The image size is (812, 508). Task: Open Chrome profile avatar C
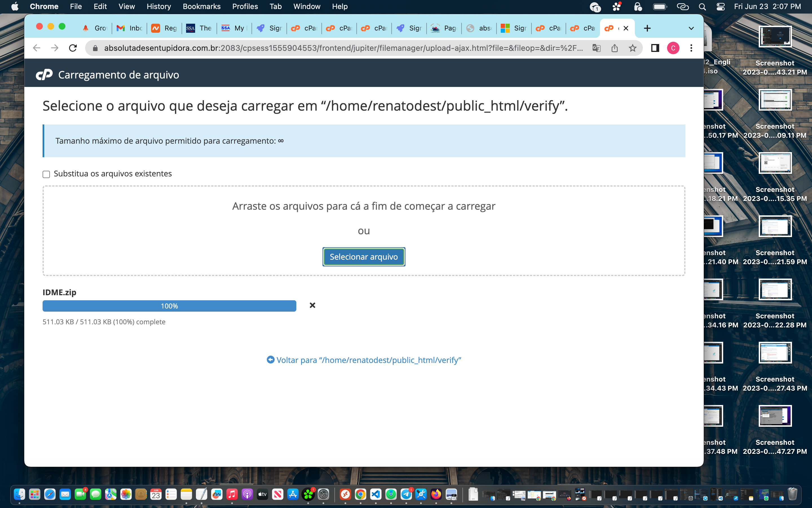(673, 48)
